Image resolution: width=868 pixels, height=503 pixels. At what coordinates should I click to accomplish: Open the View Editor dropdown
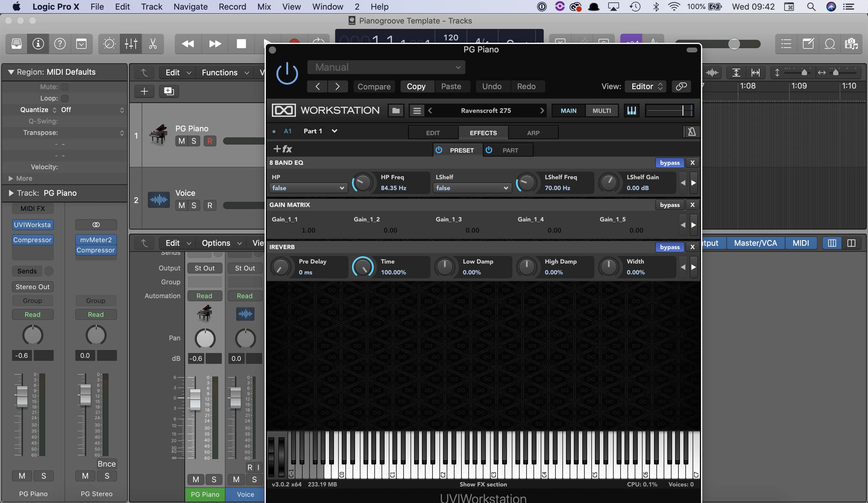tap(646, 86)
